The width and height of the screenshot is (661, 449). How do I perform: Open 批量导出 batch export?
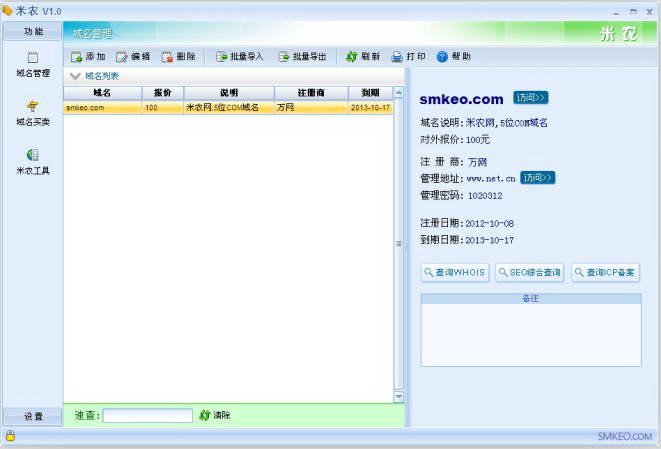[302, 56]
